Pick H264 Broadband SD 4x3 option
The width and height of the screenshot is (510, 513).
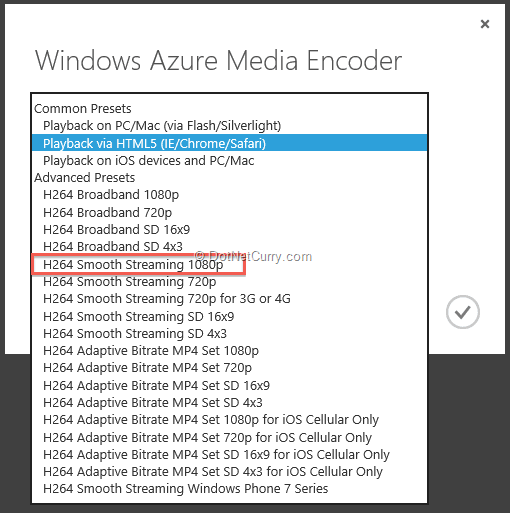point(229,247)
